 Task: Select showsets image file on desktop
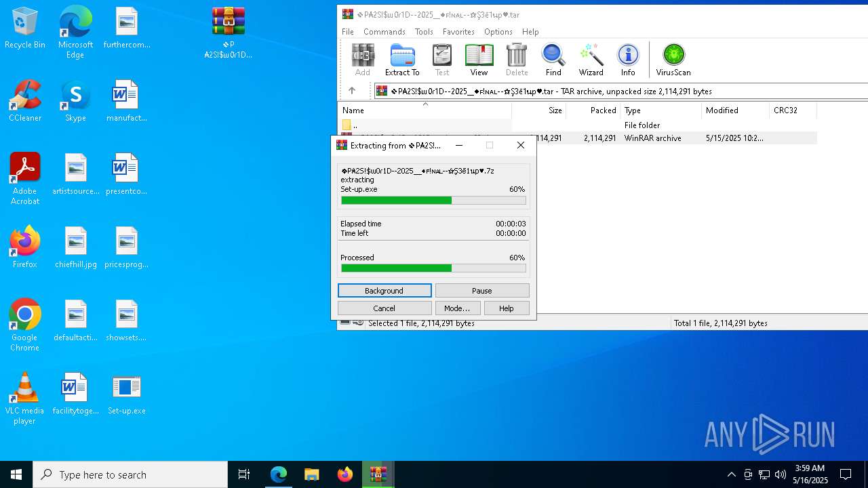coord(127,321)
